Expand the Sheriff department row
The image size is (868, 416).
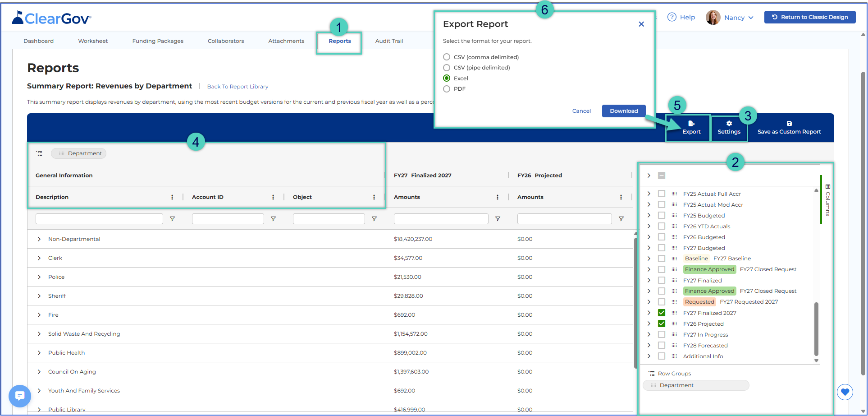(x=39, y=296)
